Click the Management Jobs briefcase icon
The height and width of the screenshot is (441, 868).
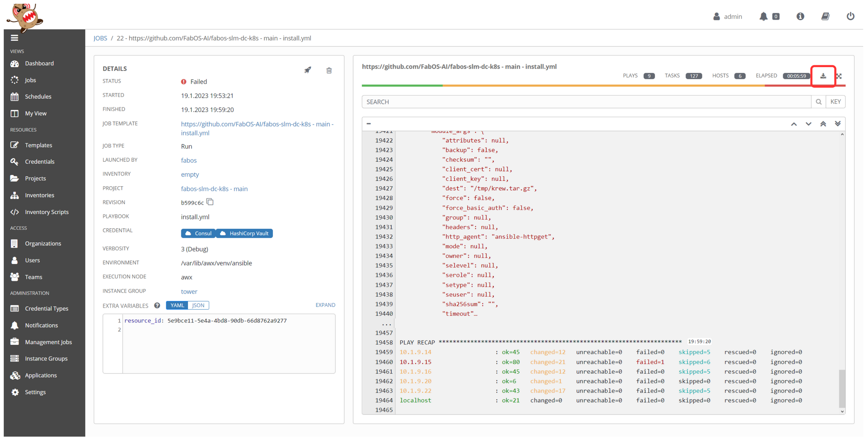click(x=14, y=342)
